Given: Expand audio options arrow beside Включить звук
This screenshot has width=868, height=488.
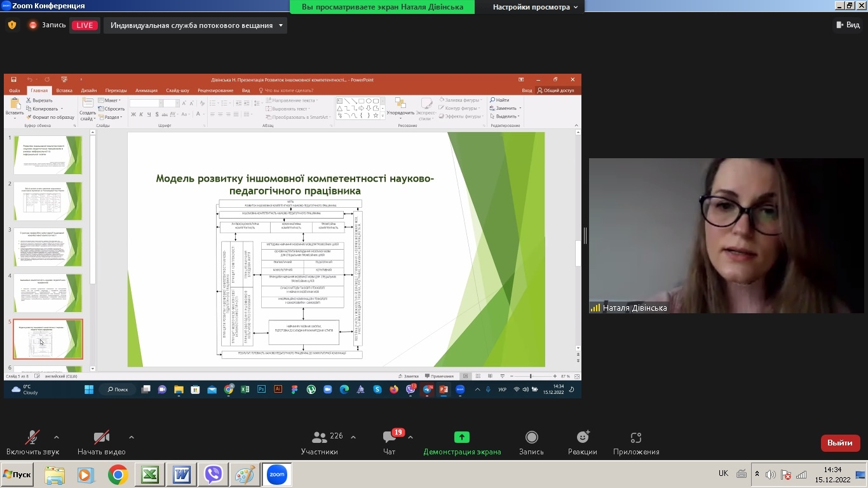Looking at the screenshot, I should [x=57, y=437].
